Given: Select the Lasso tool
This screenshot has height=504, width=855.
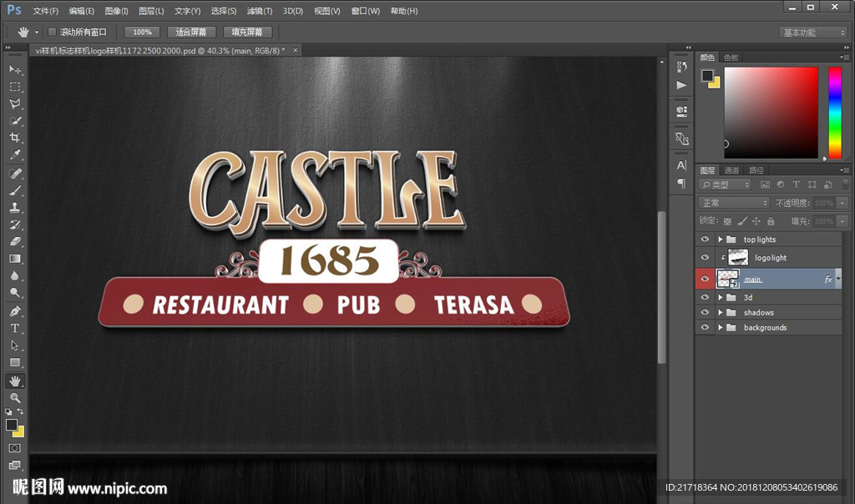Looking at the screenshot, I should point(15,104).
